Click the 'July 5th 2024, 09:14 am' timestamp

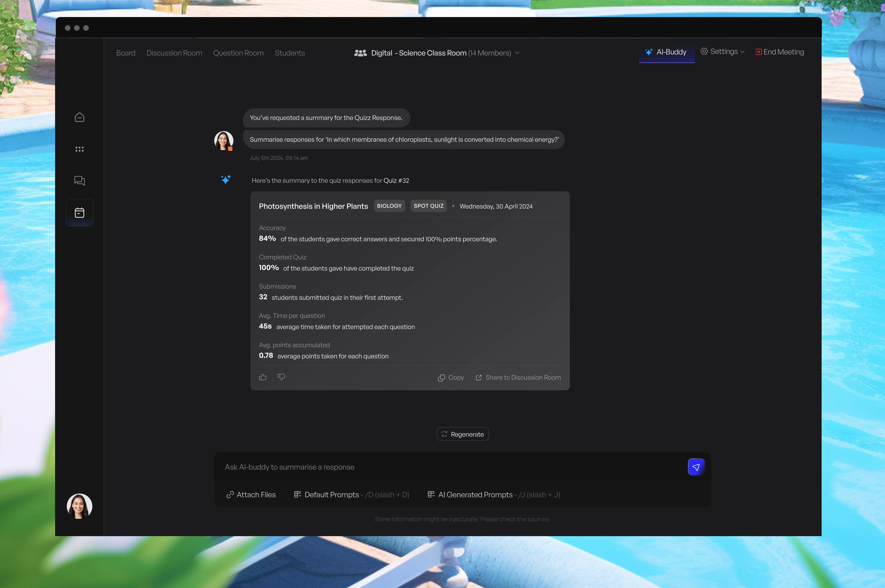279,158
